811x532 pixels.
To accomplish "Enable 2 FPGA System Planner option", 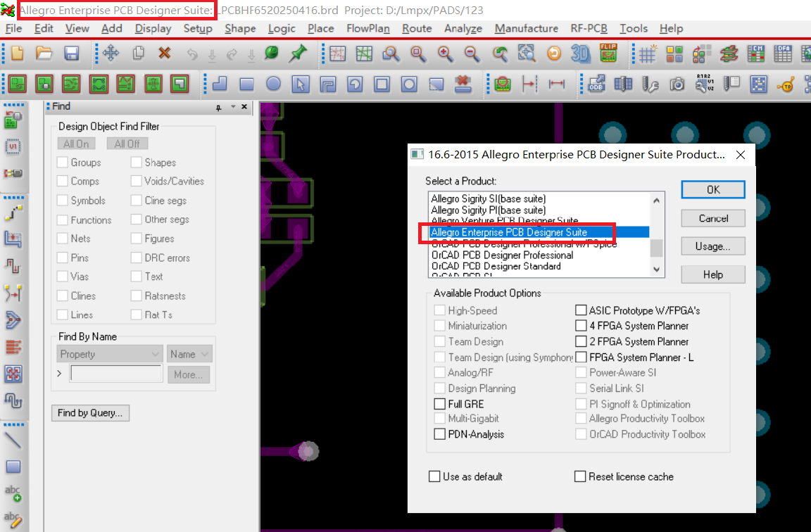I will click(x=581, y=342).
